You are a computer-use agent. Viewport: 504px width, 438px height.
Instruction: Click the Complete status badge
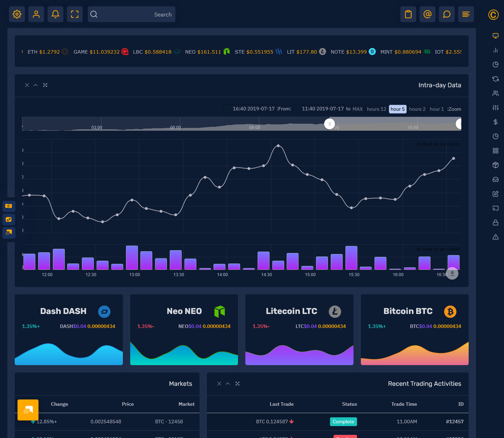pyautogui.click(x=343, y=422)
